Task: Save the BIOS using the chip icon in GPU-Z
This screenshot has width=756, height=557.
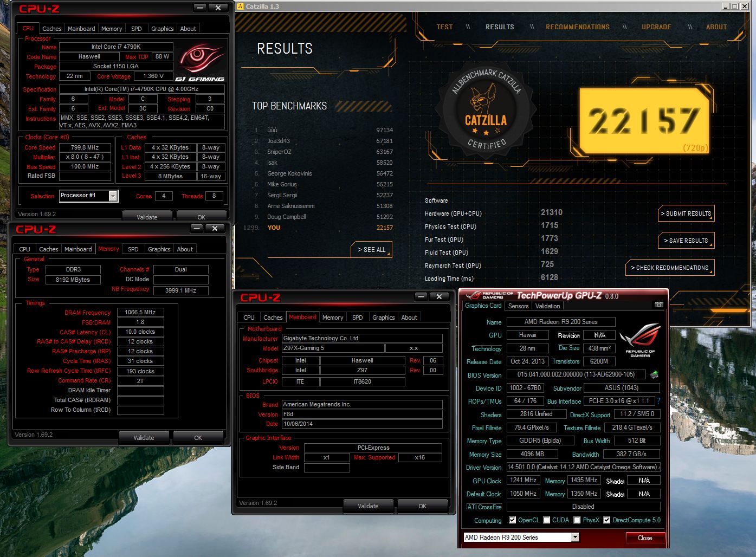Action: [x=654, y=374]
